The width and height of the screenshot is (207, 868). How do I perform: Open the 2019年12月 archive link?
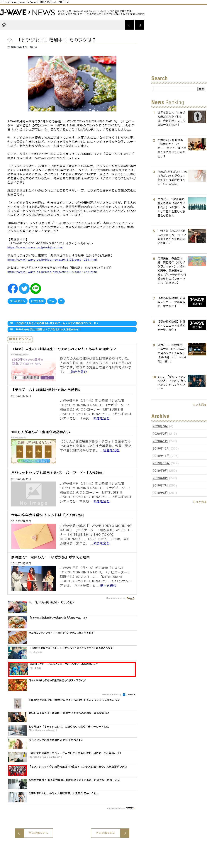[x=161, y=448]
